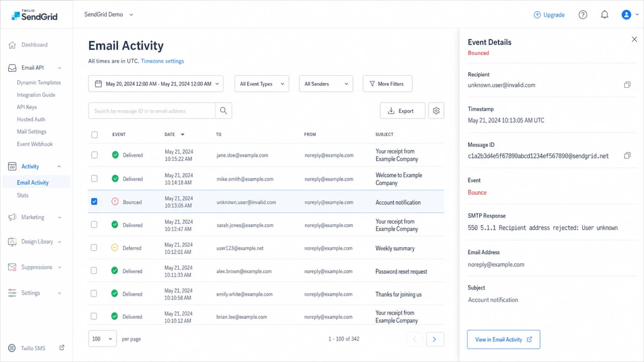644x362 pixels.
Task: Click the Twilio SendGrid logo
Action: [x=35, y=15]
